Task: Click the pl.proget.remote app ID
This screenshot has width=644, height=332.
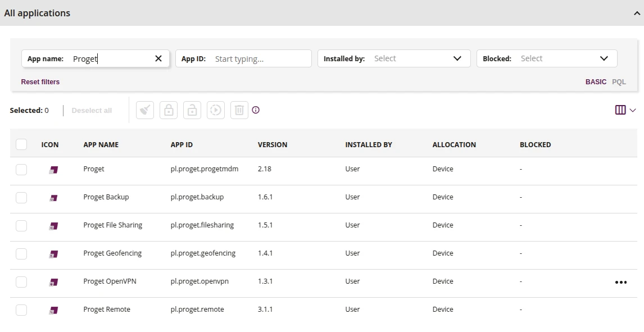Action: (197, 310)
